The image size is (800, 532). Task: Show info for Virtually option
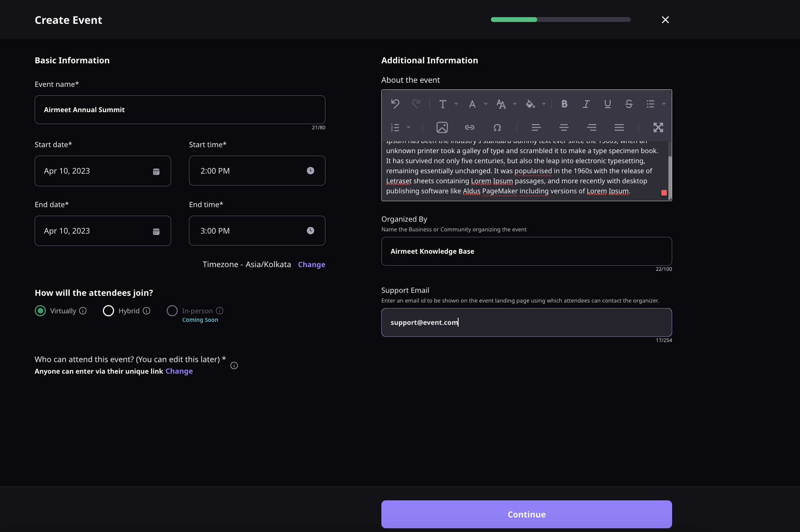(x=83, y=311)
